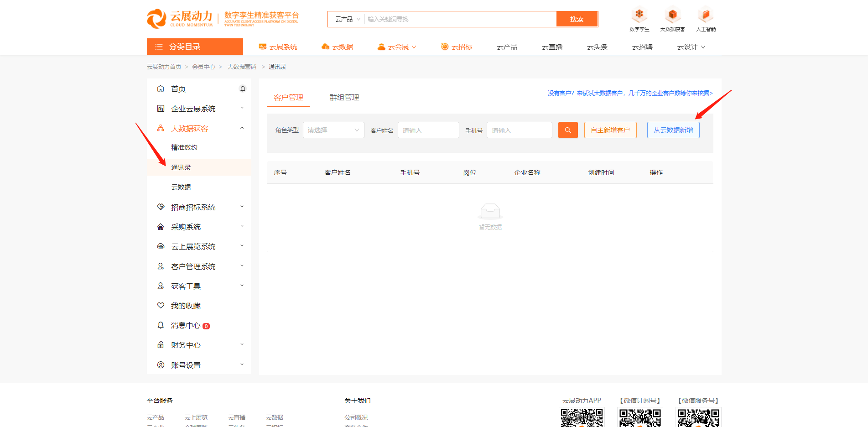Screen dimensions: 868x427
Task: Click the heart icon for 我的收藏
Action: click(x=161, y=306)
